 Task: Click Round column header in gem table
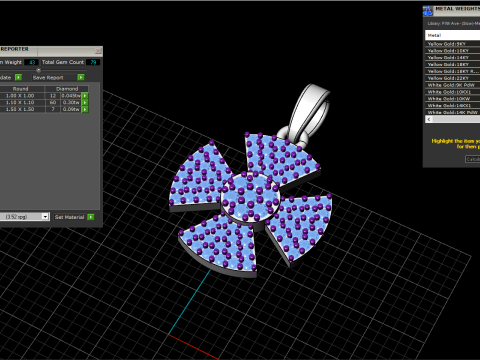tap(21, 89)
